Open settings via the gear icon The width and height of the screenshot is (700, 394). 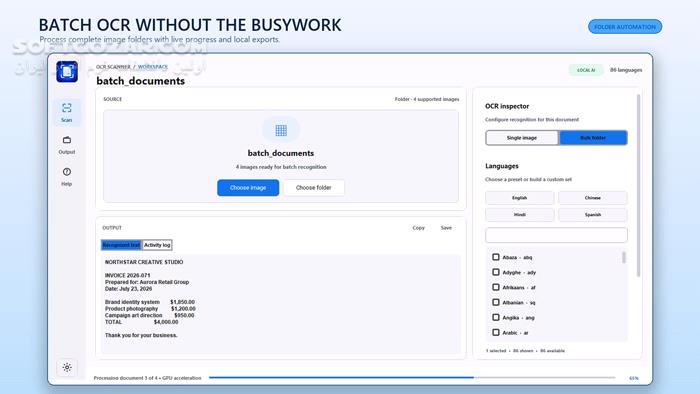click(67, 367)
